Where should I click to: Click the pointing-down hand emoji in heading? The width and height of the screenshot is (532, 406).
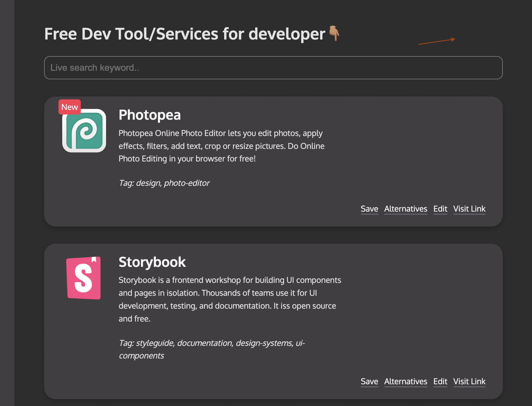pos(334,33)
